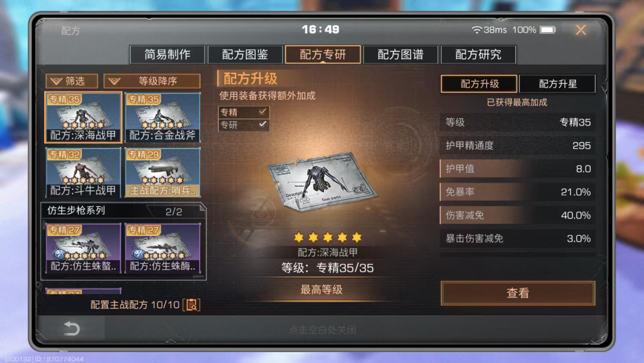Close the recipe panel with the X

581,30
